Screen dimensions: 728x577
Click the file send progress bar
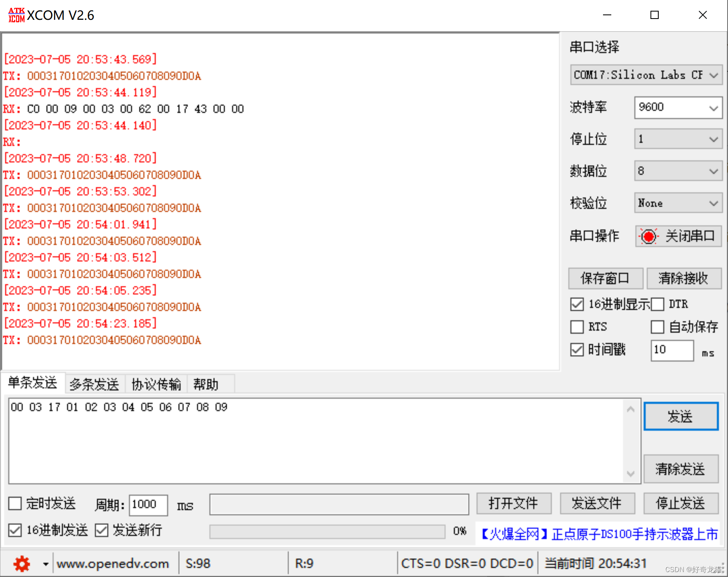[327, 532]
